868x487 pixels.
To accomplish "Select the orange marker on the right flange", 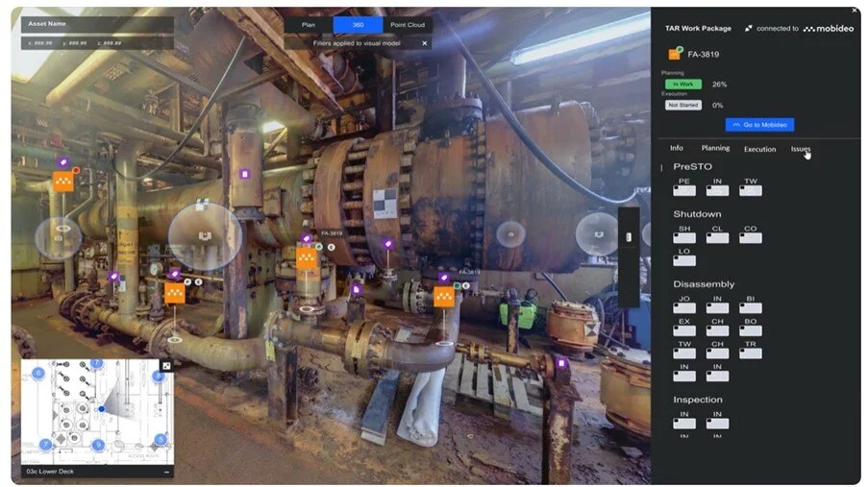I will (443, 297).
